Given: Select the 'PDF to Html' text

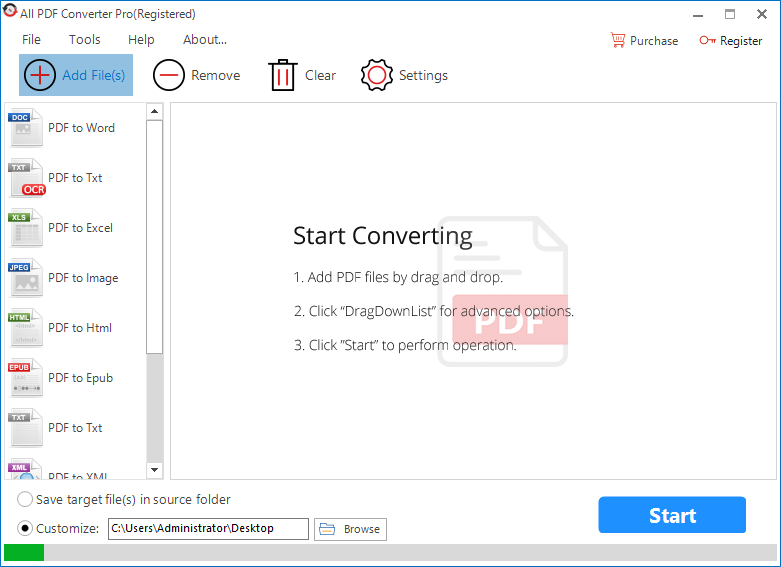Looking at the screenshot, I should [80, 328].
